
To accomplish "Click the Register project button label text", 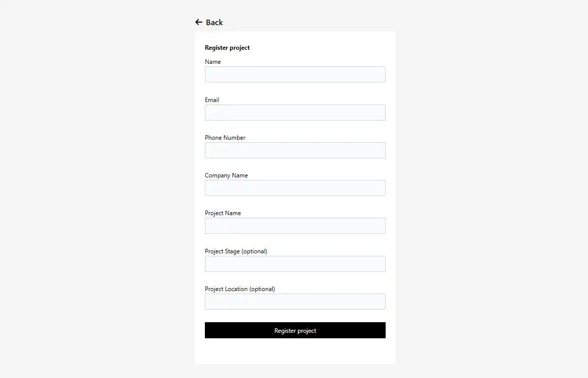I will (x=295, y=330).
